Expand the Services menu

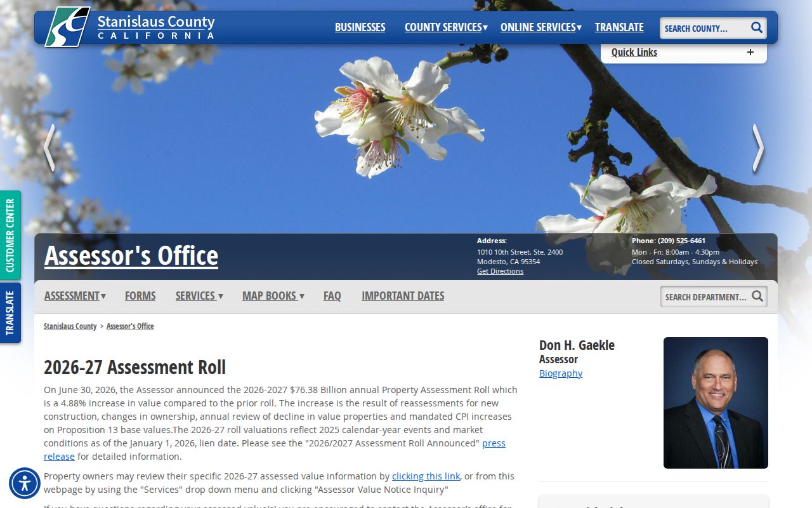(x=199, y=296)
